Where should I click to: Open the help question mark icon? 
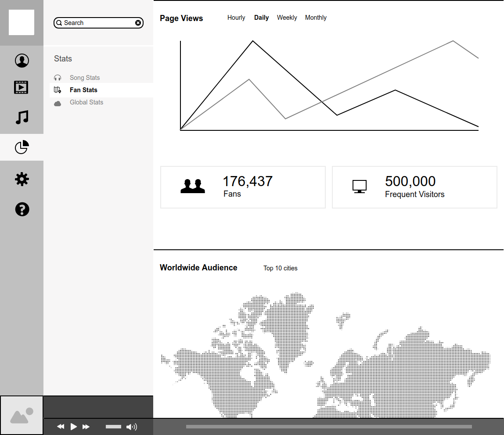tap(22, 209)
